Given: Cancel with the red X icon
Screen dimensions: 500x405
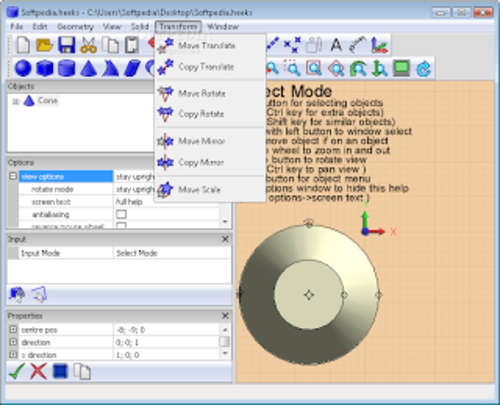Looking at the screenshot, I should [38, 371].
